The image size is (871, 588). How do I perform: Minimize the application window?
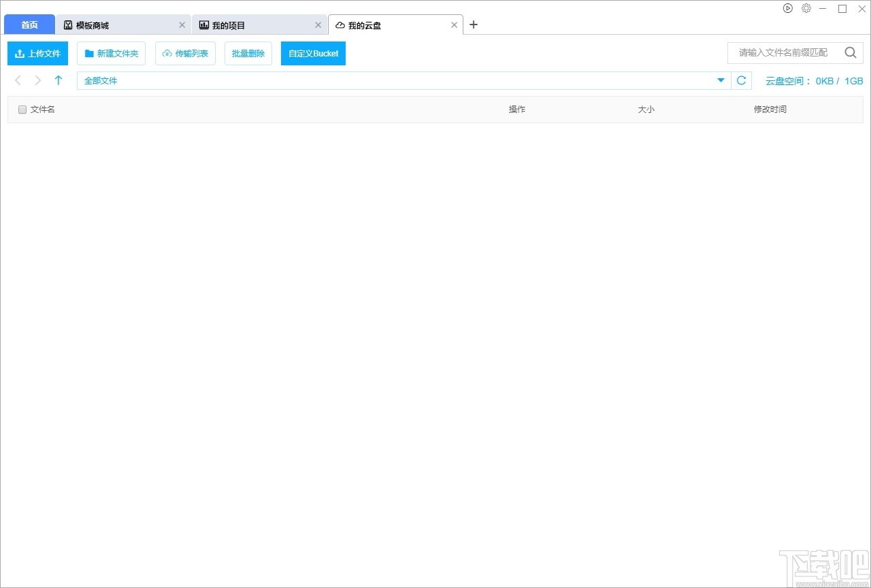click(824, 8)
